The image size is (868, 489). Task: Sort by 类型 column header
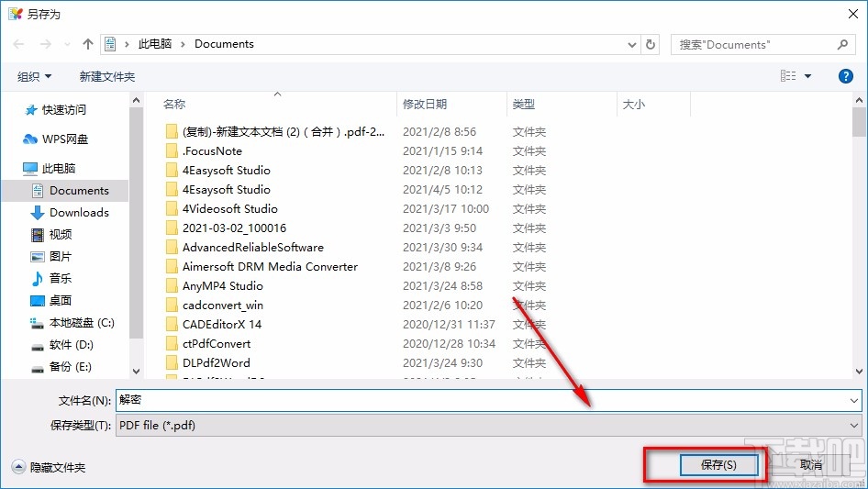coord(524,104)
